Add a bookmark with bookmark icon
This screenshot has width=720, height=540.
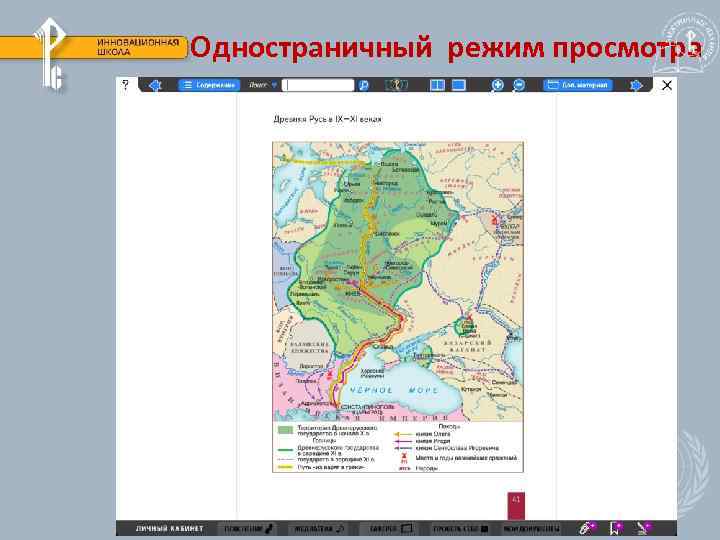click(616, 528)
